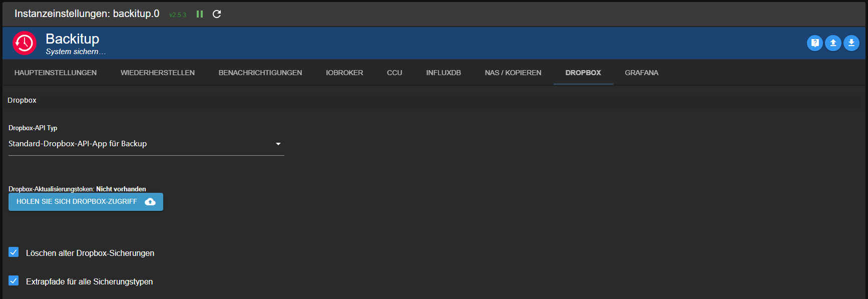Image resolution: width=868 pixels, height=299 pixels.
Task: Click cloud icon on Dropbox access button
Action: (x=150, y=202)
